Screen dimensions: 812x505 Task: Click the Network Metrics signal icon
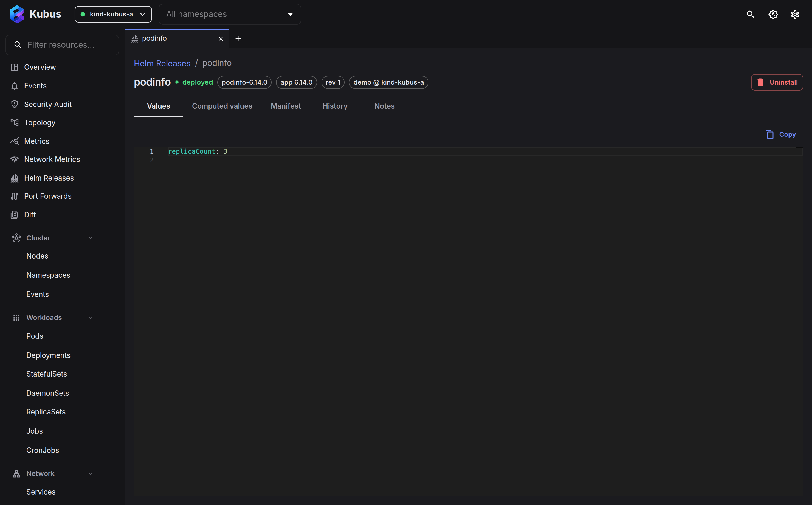tap(14, 159)
